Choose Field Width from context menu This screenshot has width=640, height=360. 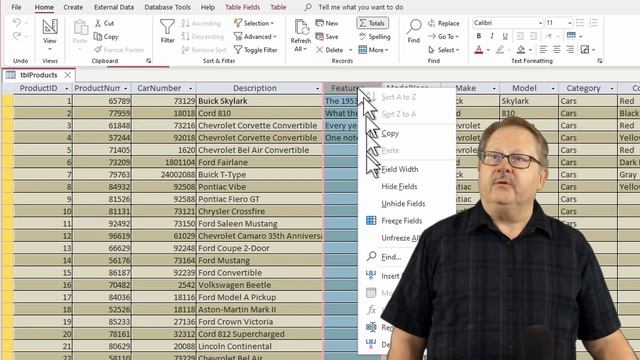click(x=400, y=169)
